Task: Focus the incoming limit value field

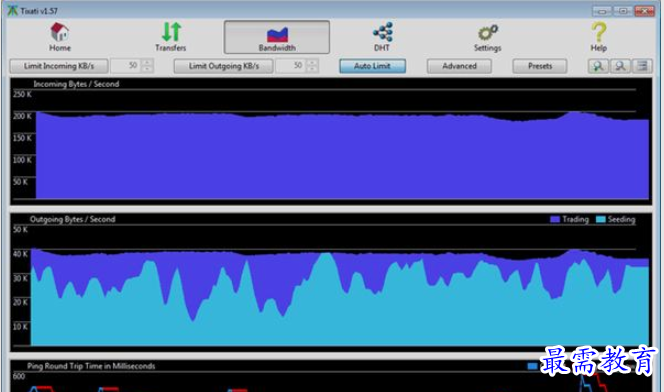Action: click(126, 66)
